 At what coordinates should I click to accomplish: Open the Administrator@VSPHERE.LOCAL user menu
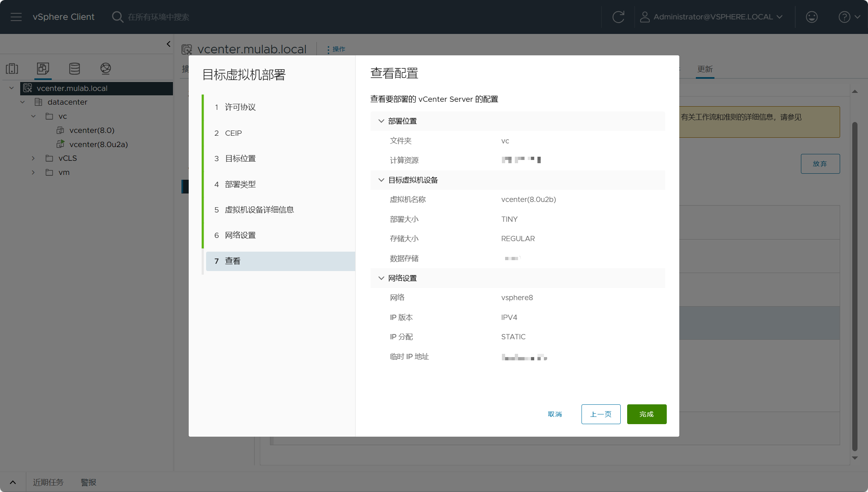[711, 17]
